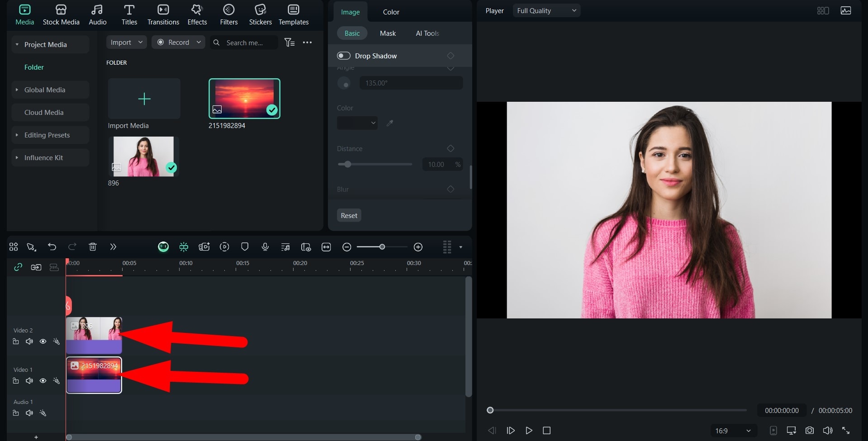Open the 16:9 aspect ratio dropdown
The image size is (868, 441).
[x=733, y=431]
